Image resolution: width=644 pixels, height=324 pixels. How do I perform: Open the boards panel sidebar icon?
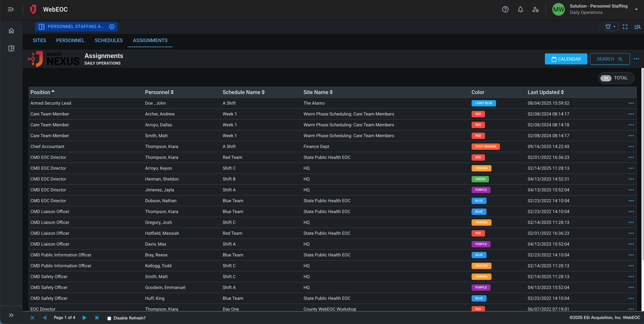click(x=11, y=48)
